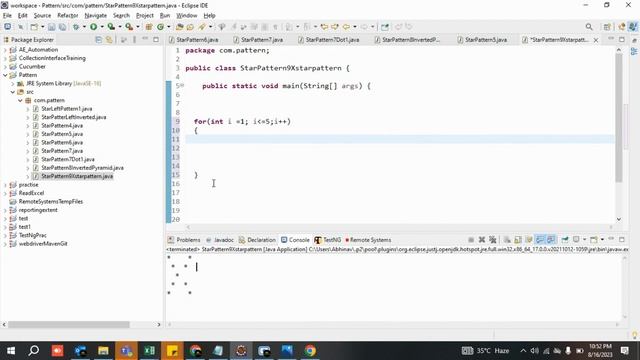Select the Cucumber project
The image size is (640, 360).
pyautogui.click(x=32, y=67)
